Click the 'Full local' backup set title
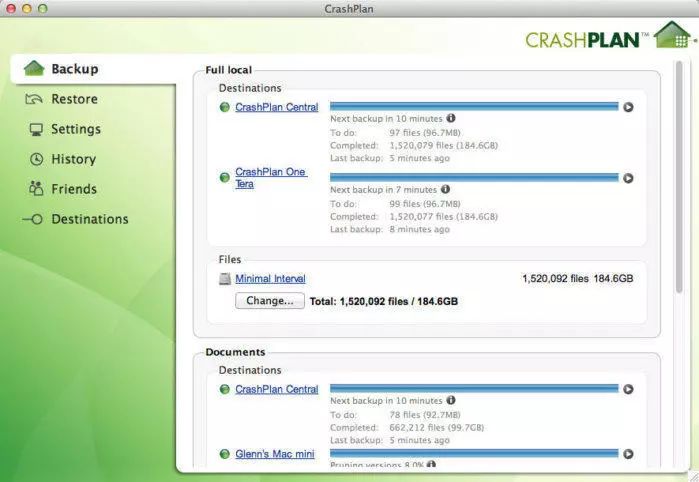 pos(229,70)
